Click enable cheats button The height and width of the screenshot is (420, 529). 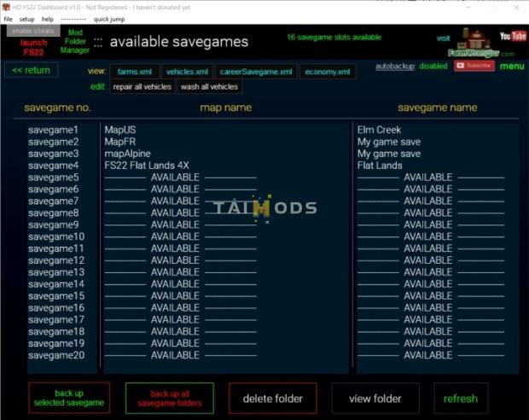pos(33,31)
